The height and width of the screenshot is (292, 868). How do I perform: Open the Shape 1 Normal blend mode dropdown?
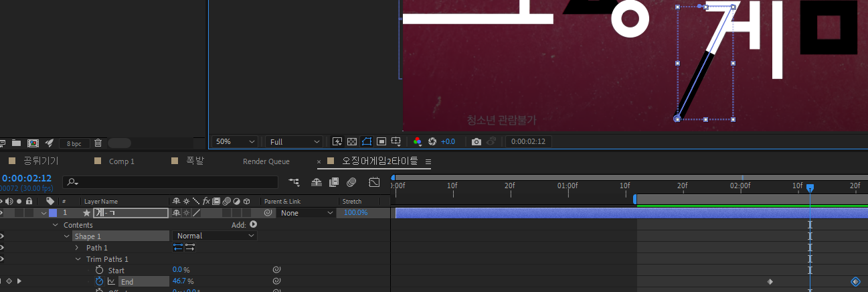tap(215, 236)
